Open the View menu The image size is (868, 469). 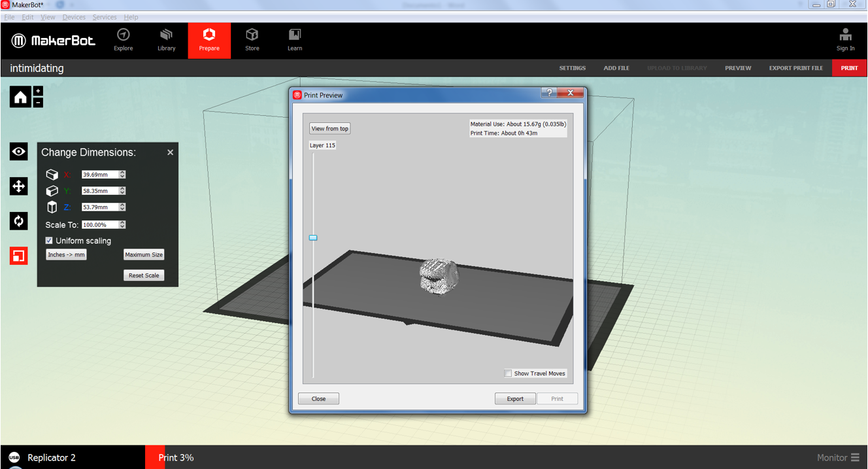pos(48,17)
